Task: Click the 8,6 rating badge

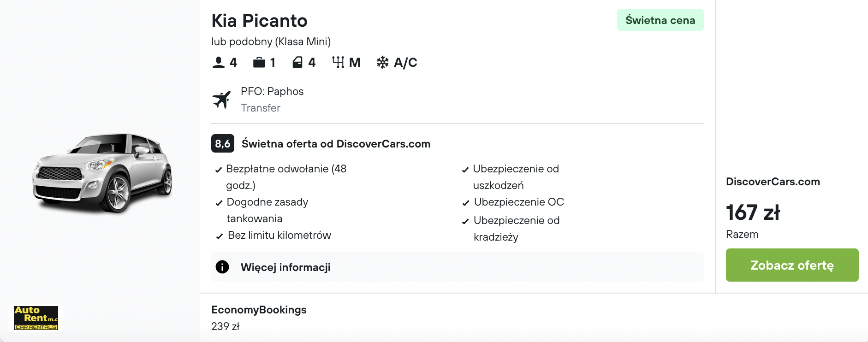Action: [x=223, y=144]
